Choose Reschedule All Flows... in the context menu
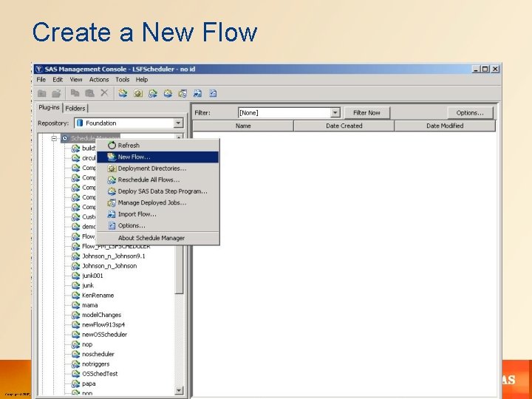Image resolution: width=532 pixels, height=399 pixels. pyautogui.click(x=158, y=180)
